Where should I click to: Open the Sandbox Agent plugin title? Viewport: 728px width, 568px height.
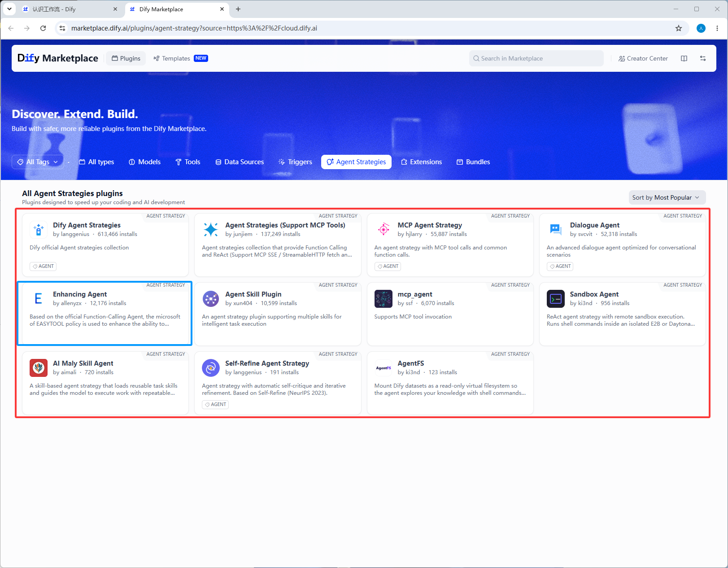[x=594, y=294]
